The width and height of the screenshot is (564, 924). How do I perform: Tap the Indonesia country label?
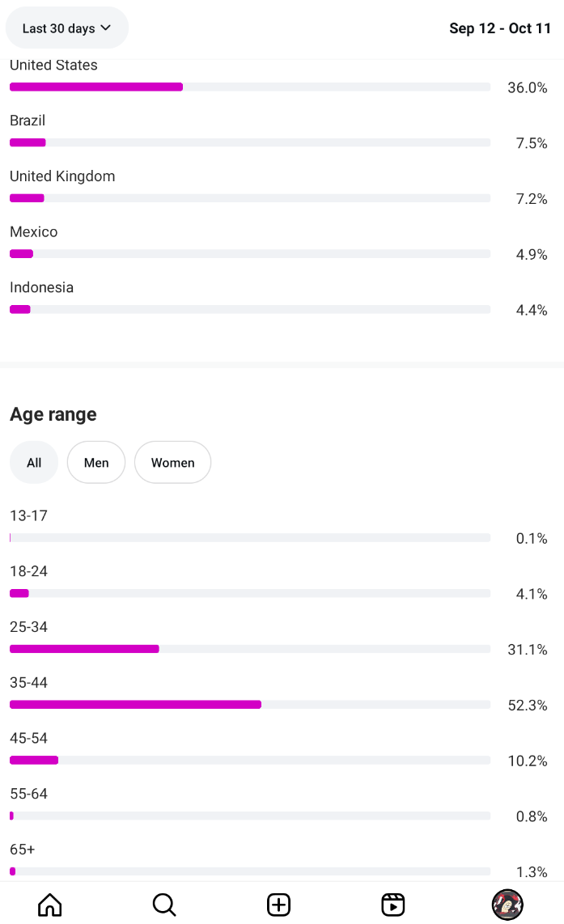(x=41, y=287)
